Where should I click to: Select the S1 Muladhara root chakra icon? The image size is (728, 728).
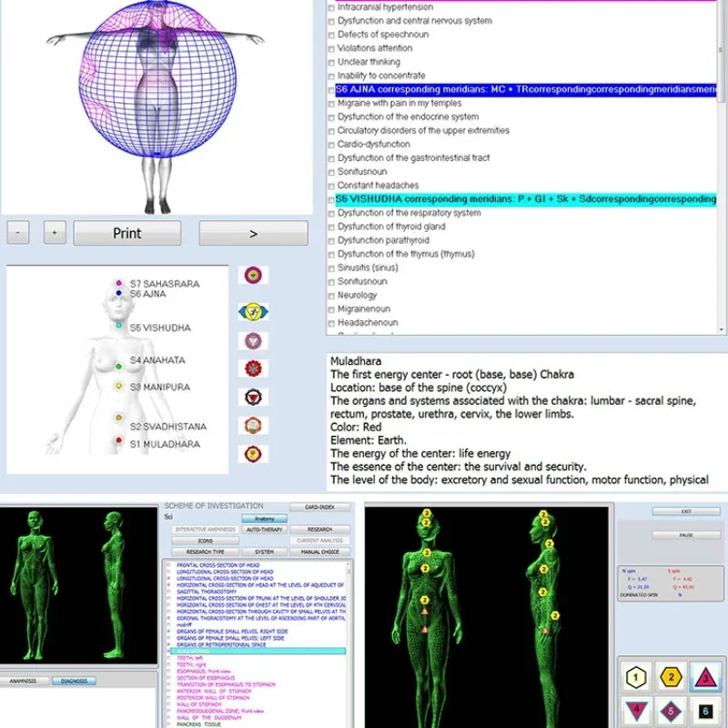pos(253,454)
